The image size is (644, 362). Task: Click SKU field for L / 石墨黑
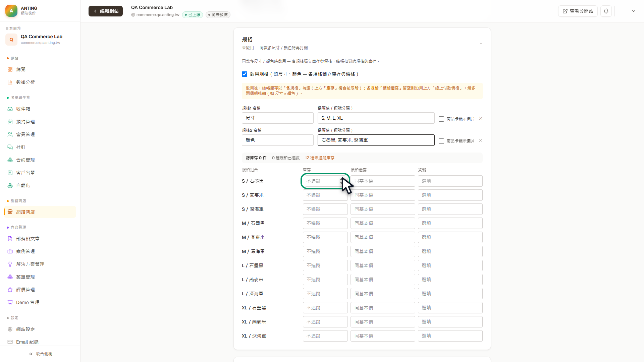(450, 265)
